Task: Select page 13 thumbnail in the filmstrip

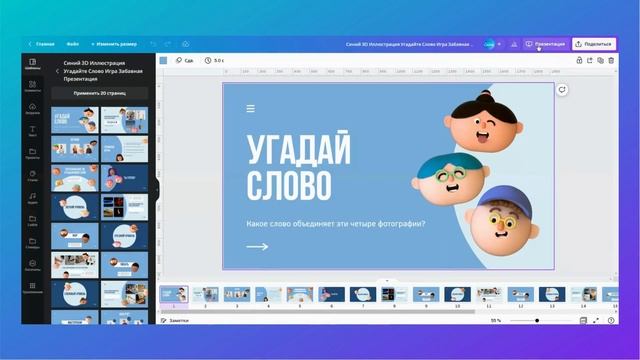Action: tap(552, 294)
